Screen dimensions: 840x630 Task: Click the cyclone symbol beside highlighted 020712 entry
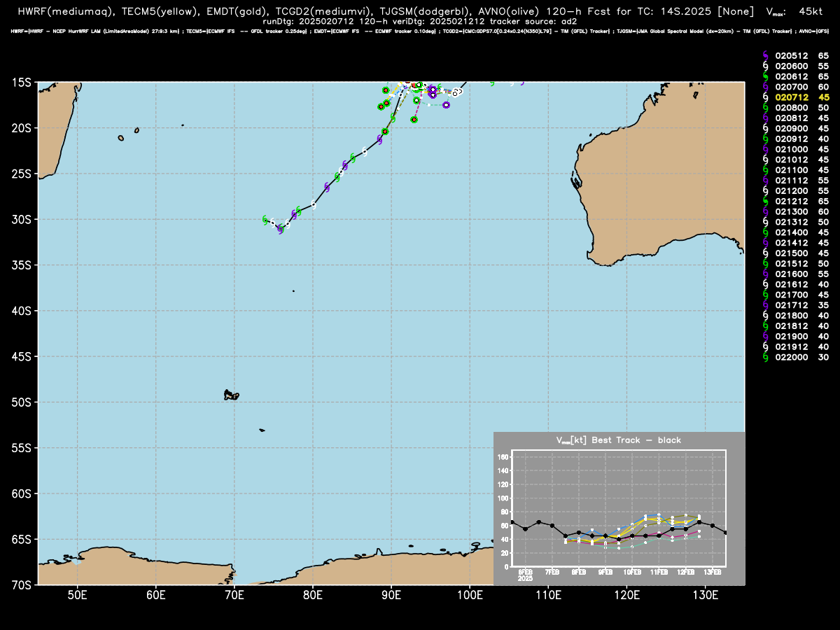(766, 97)
